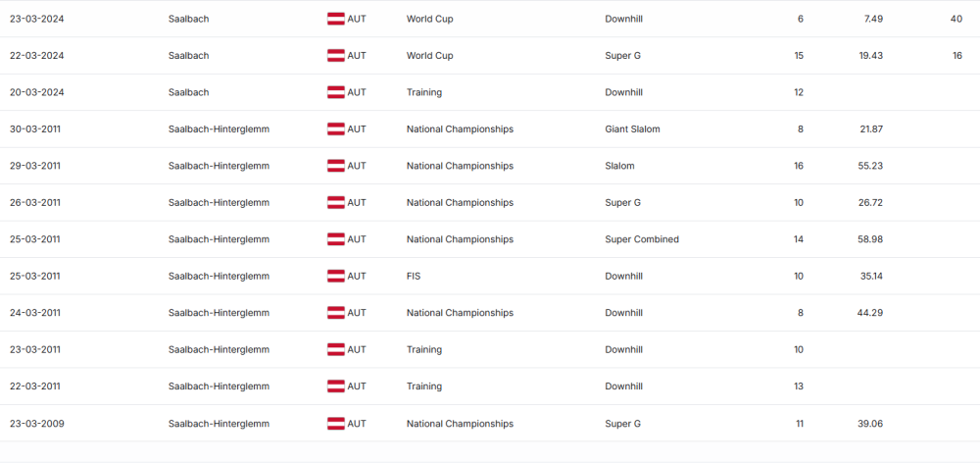The width and height of the screenshot is (980, 463).
Task: Click Saalbach-Hinterglemm in the 23-03-2009 row
Action: 219,424
